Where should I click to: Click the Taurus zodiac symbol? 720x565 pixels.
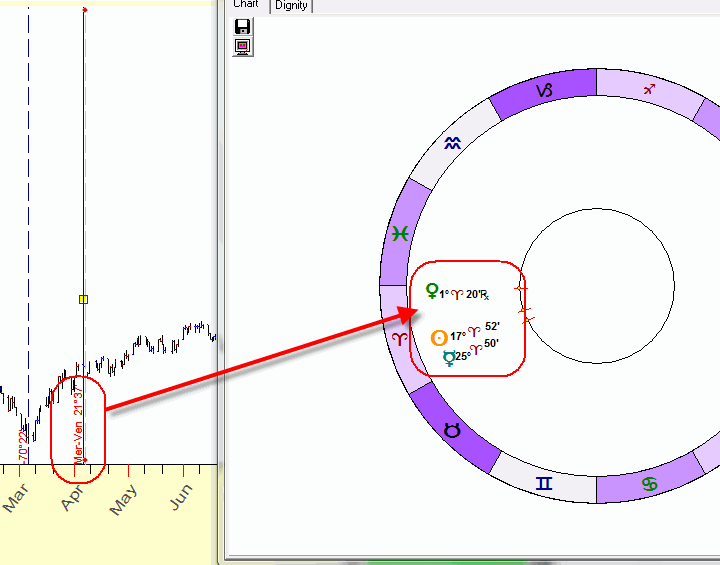click(453, 430)
